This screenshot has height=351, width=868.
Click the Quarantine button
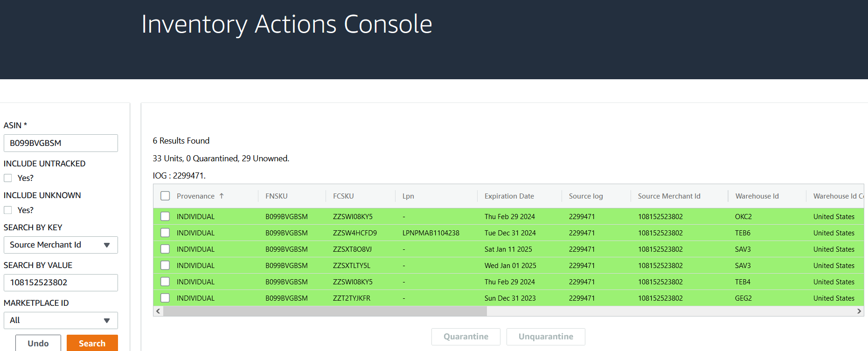(x=466, y=337)
